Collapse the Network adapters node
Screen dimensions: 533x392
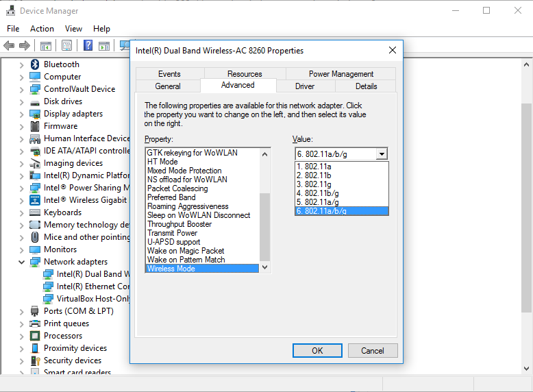21,262
